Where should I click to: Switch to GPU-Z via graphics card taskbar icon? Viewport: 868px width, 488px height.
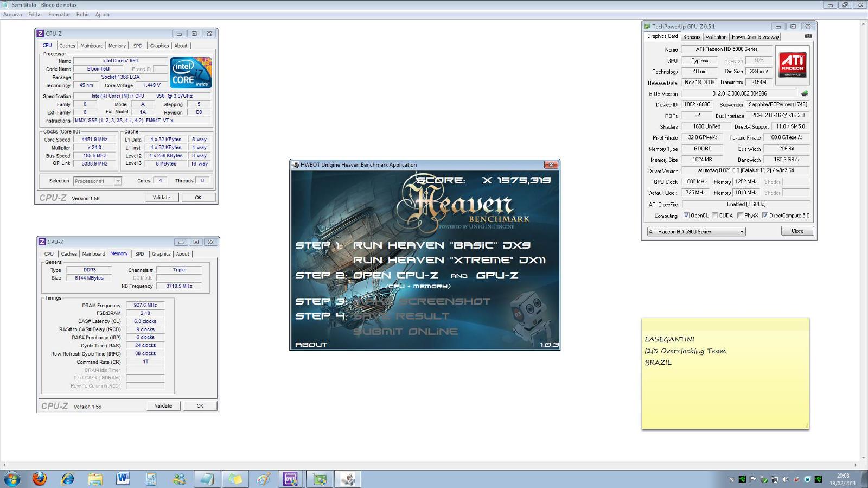320,479
